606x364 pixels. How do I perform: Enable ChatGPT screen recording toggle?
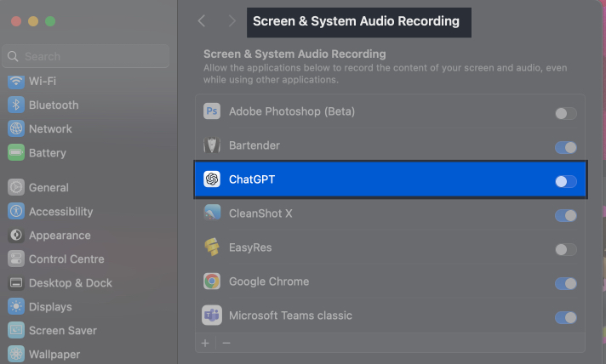pos(565,181)
